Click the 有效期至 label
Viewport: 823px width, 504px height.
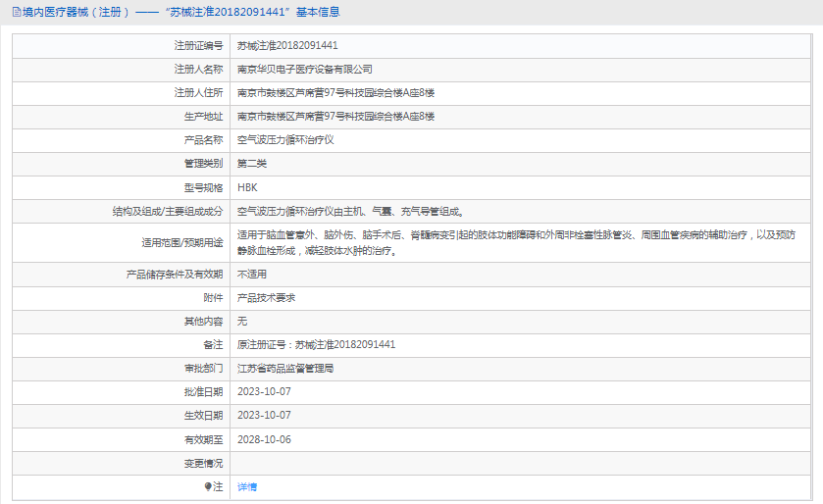point(204,439)
